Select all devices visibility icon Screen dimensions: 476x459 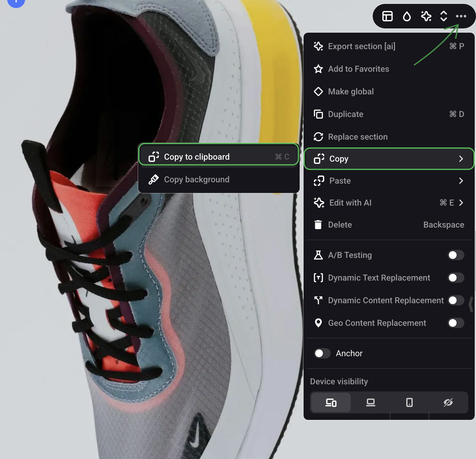[331, 402]
